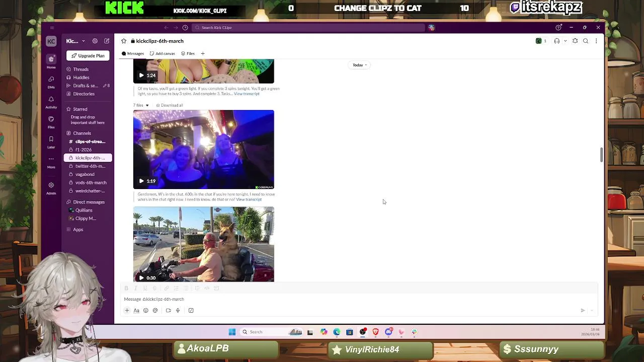Viewport: 644px width, 362px height.
Task: Play the 1:24 video clip
Action: [141, 75]
